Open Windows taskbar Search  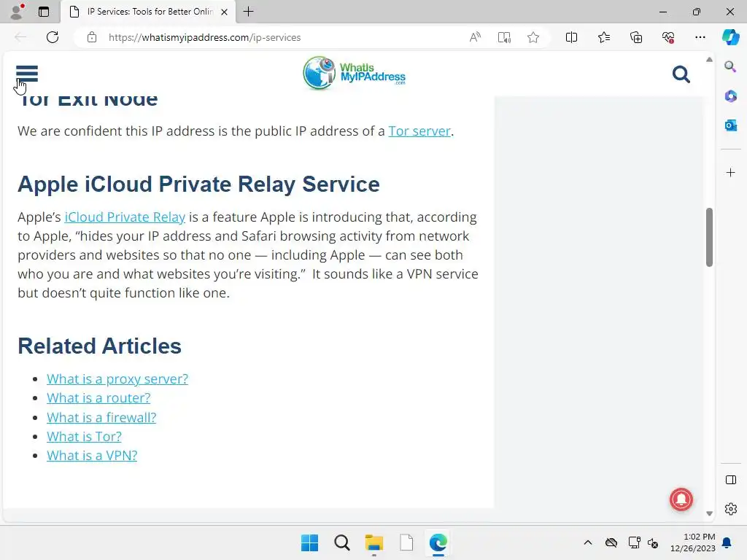pyautogui.click(x=342, y=542)
